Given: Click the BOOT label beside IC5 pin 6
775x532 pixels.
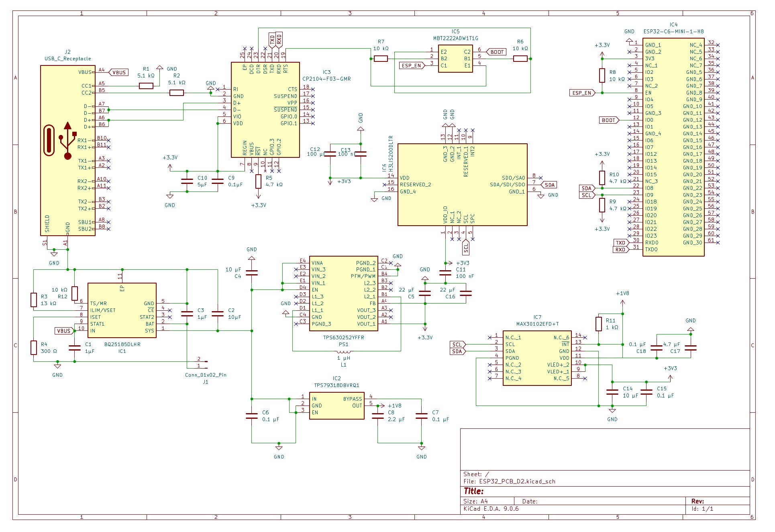Looking at the screenshot, I should (x=497, y=52).
